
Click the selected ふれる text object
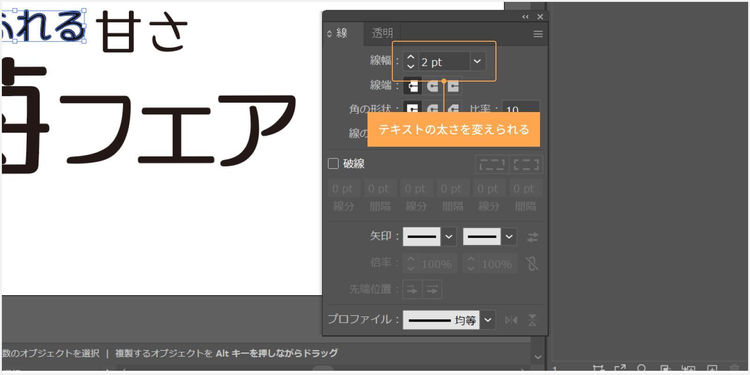(43, 26)
